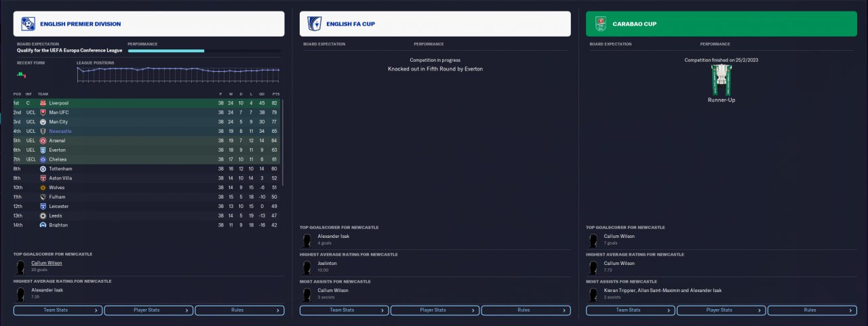Click the GD column header in league table
Viewport: 868px width, 326px height.
(x=262, y=94)
